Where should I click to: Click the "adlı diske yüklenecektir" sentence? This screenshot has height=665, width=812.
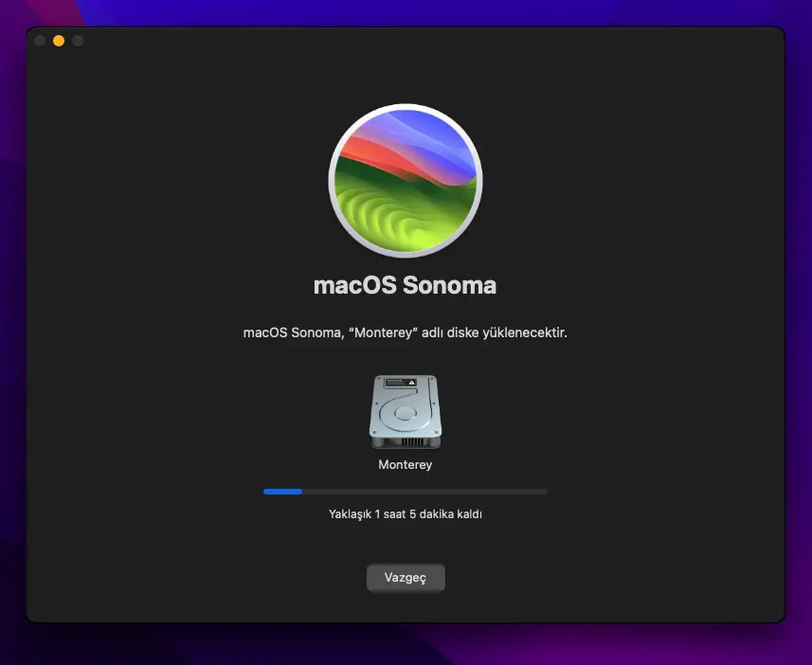(x=406, y=332)
